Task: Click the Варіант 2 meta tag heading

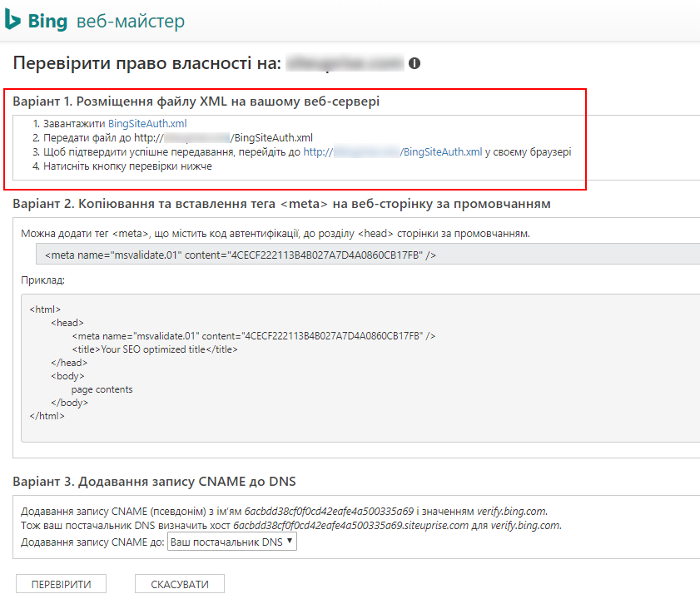Action: (281, 204)
